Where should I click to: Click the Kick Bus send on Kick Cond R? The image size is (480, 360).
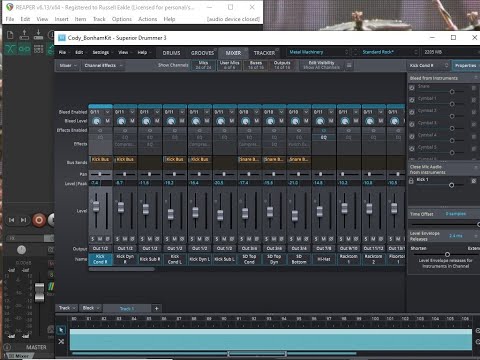(100, 159)
